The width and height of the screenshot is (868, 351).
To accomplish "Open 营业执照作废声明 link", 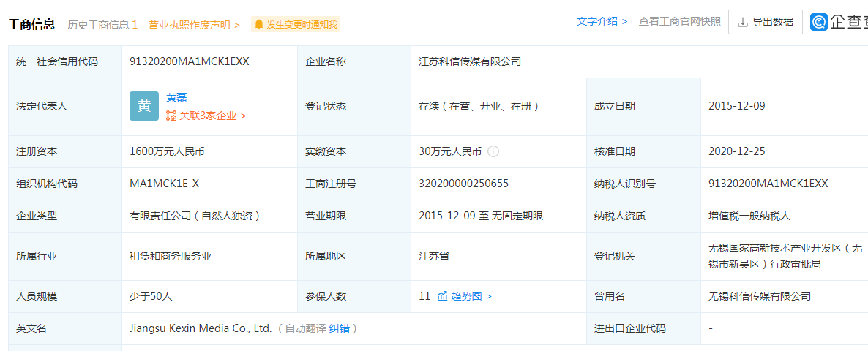I will [x=194, y=24].
